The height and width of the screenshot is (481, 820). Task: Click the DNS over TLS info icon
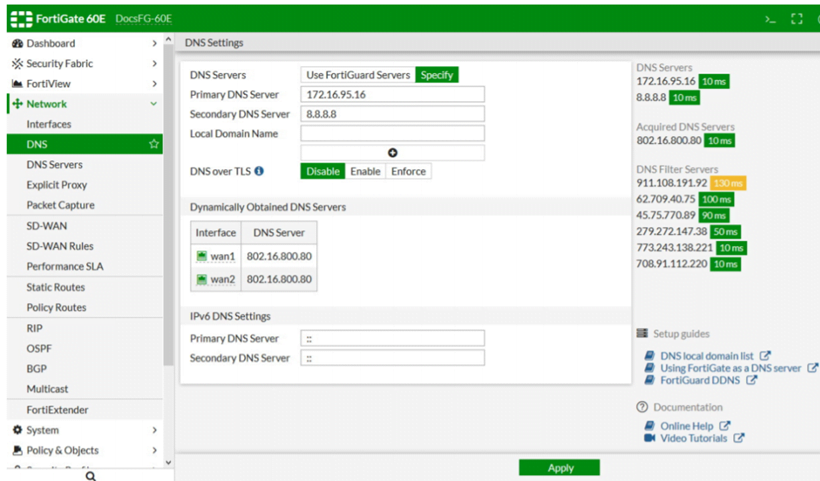[259, 171]
